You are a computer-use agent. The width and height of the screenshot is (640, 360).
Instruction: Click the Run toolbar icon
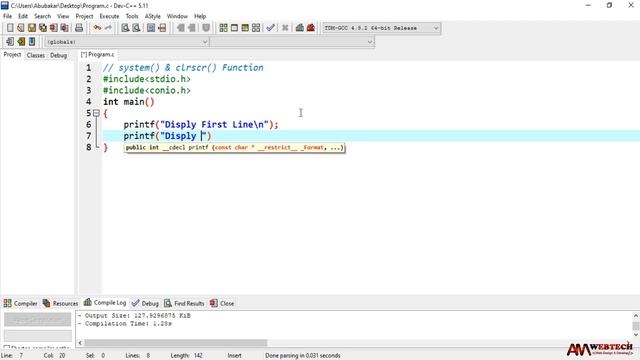click(x=234, y=28)
